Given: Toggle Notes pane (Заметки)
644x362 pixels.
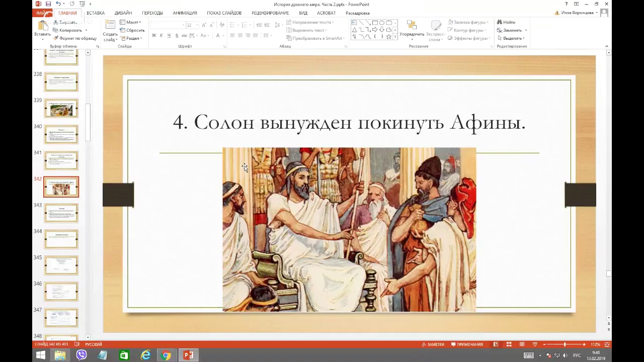Looking at the screenshot, I should pos(433,344).
